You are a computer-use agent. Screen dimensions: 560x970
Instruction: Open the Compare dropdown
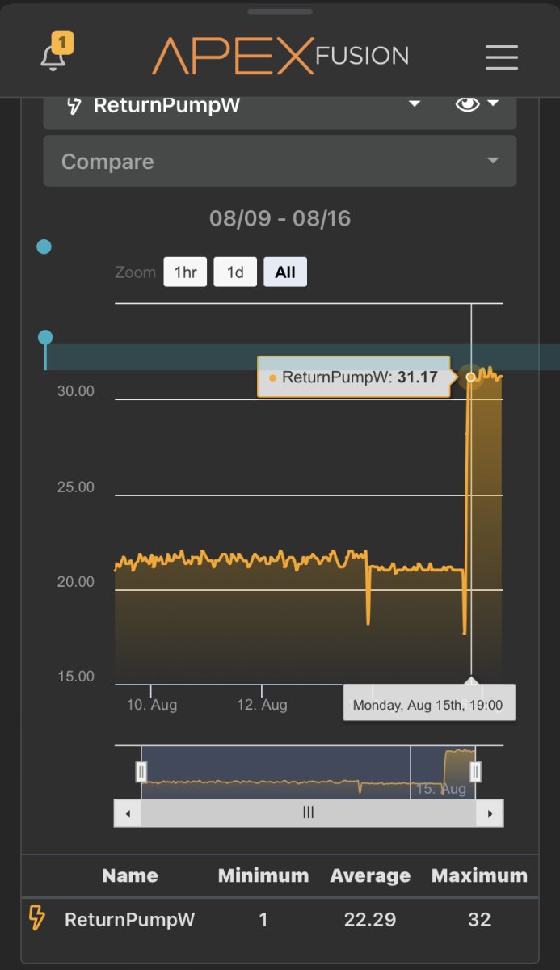coord(280,162)
